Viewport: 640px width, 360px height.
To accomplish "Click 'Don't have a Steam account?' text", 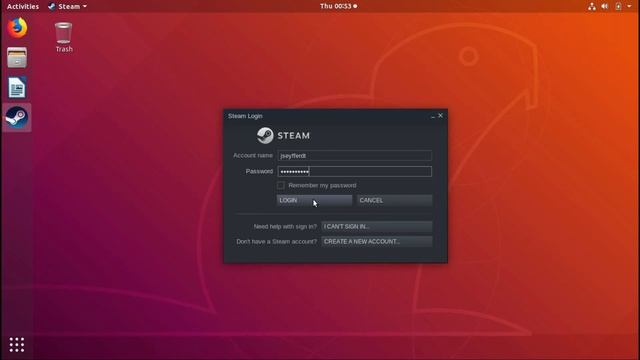I will (x=276, y=242).
